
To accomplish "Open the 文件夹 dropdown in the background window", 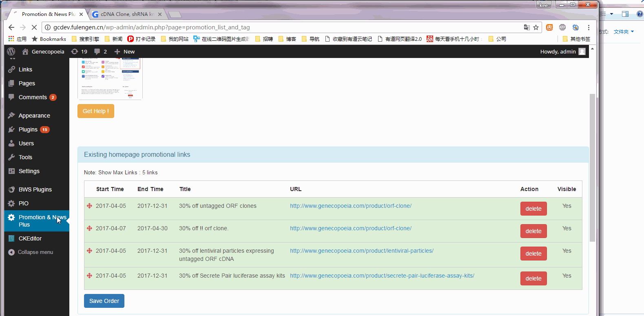I will click(624, 31).
